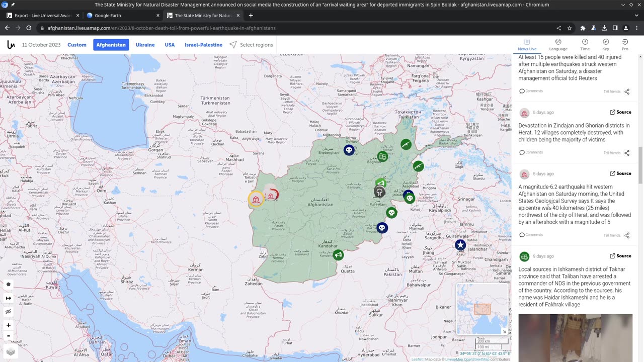Screen dimensions: 644x362
Task: Open the Pro login option
Action: tap(625, 45)
